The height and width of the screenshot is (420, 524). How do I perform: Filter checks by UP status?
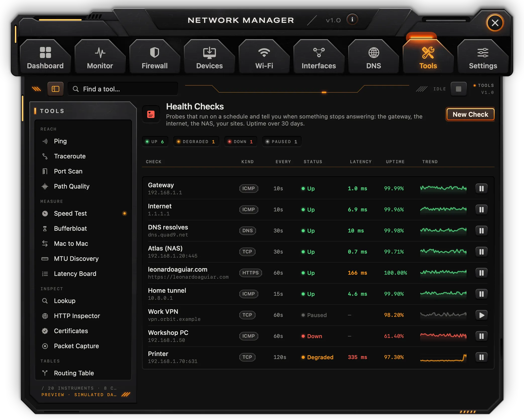click(x=155, y=142)
